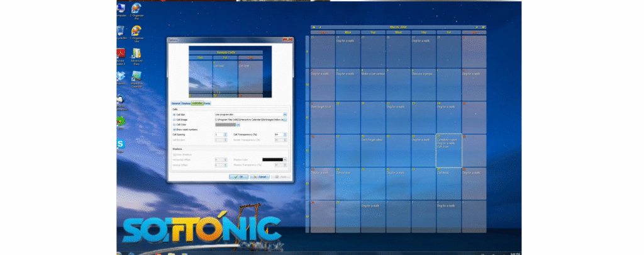Open the ICQ desktop icon
644x255 pixels.
point(121,123)
